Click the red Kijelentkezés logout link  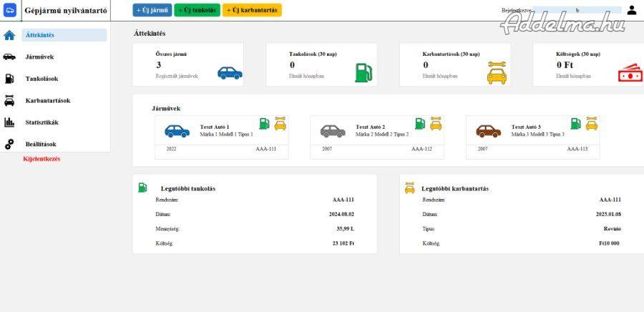pyautogui.click(x=42, y=159)
